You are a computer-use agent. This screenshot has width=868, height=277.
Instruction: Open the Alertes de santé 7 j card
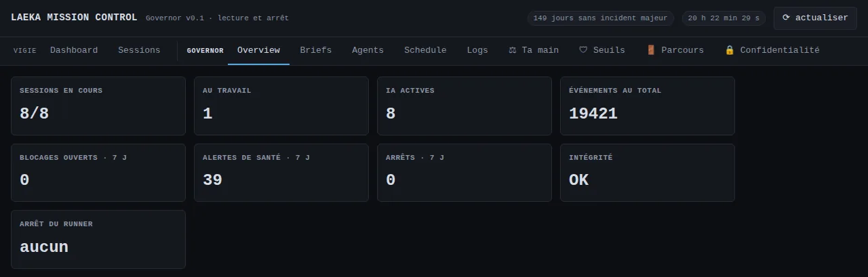(281, 173)
